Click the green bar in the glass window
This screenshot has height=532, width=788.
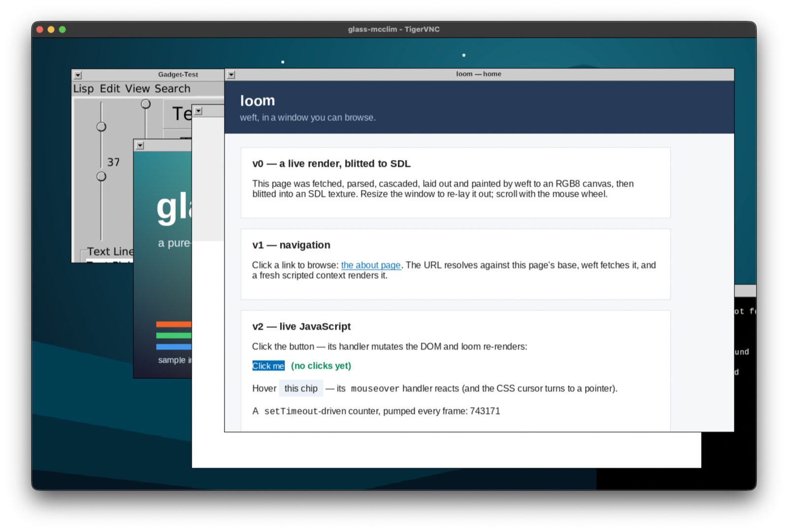click(174, 335)
